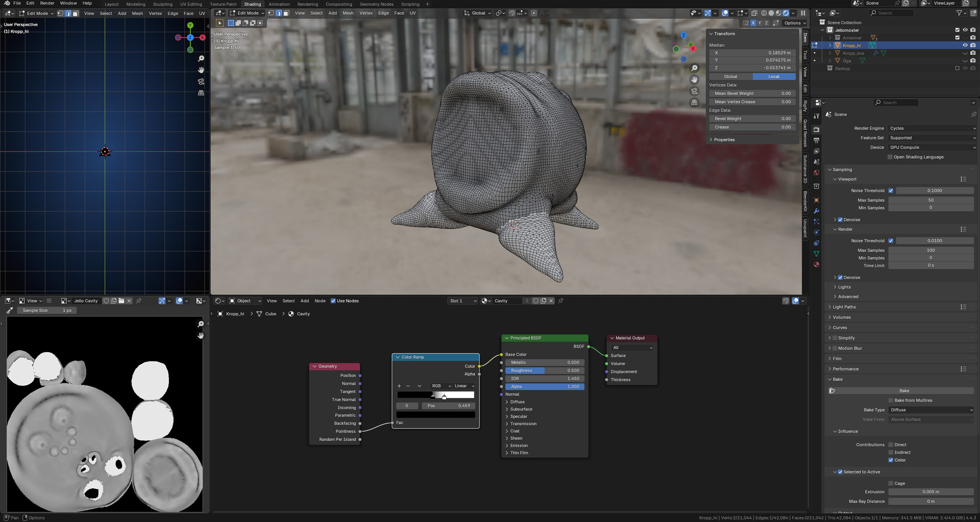
Task: Click the viewport zoom magnifier icon
Action: (694, 68)
